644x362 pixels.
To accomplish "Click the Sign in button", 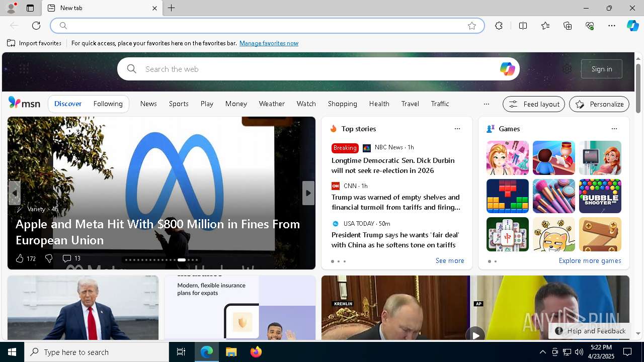I will coord(602,69).
